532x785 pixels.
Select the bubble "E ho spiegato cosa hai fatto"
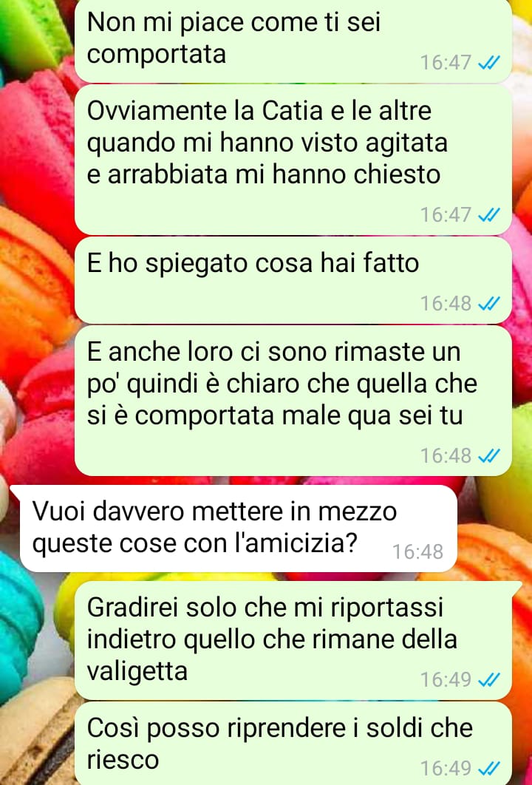tap(293, 280)
